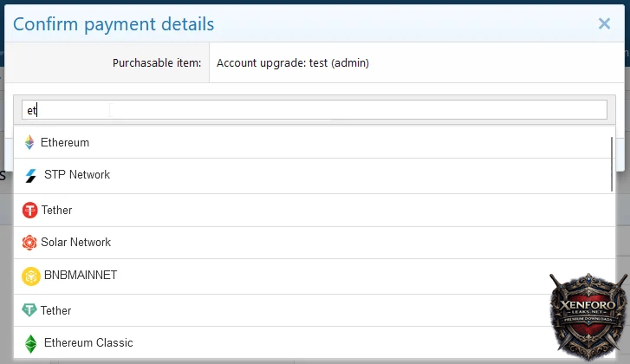Click the yellow BNBMAINNET coin icon
The width and height of the screenshot is (630, 364).
click(31, 276)
